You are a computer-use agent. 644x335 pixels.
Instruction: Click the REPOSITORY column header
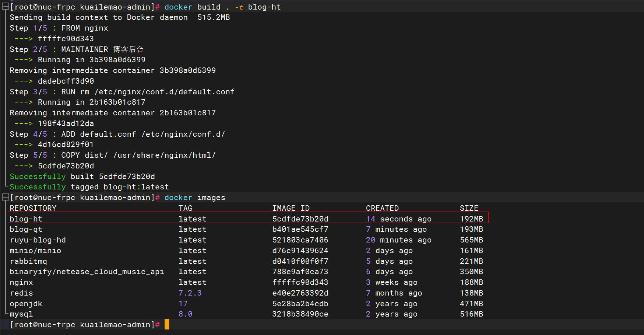pos(33,208)
